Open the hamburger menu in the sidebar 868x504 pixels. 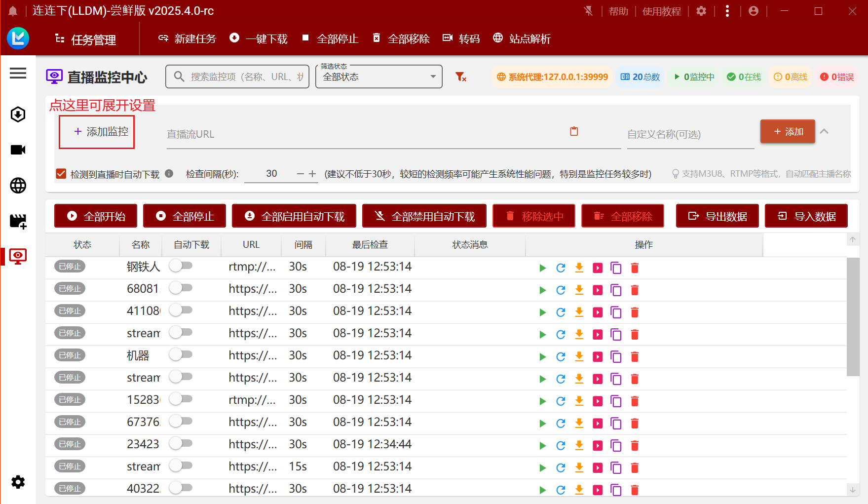pos(18,74)
